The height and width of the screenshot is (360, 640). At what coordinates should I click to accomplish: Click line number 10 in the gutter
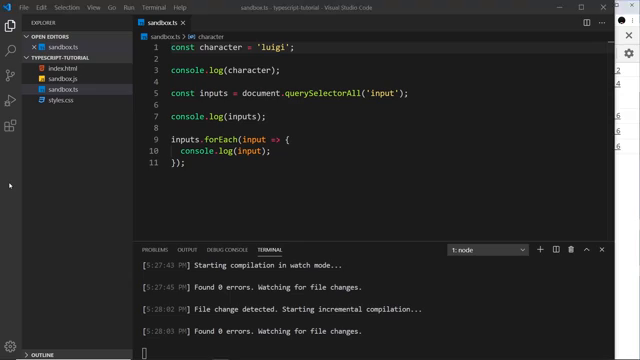[153, 151]
